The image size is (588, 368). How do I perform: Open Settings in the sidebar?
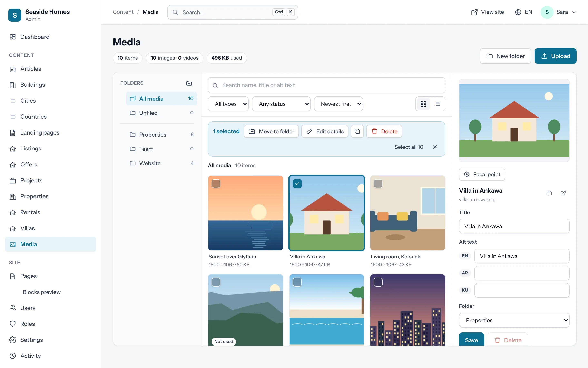pyautogui.click(x=50, y=340)
